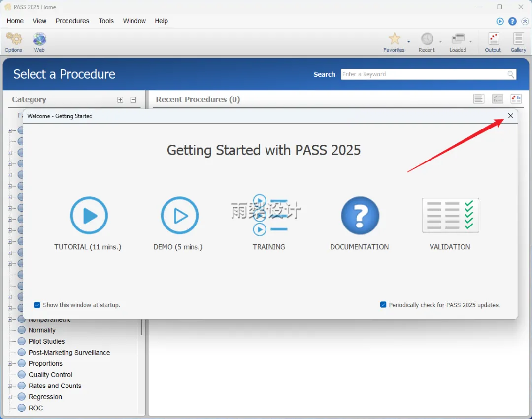
Task: Open the DOCUMENTATION question mark icon
Action: point(360,215)
